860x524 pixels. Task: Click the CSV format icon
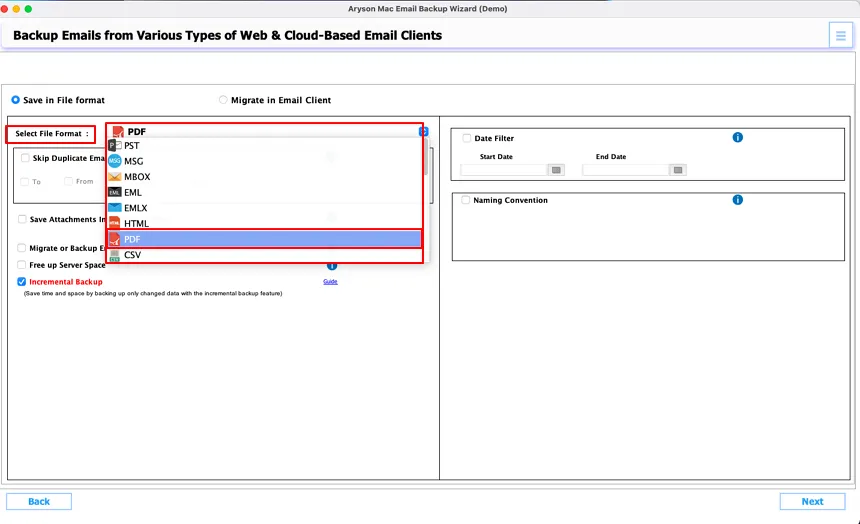115,255
